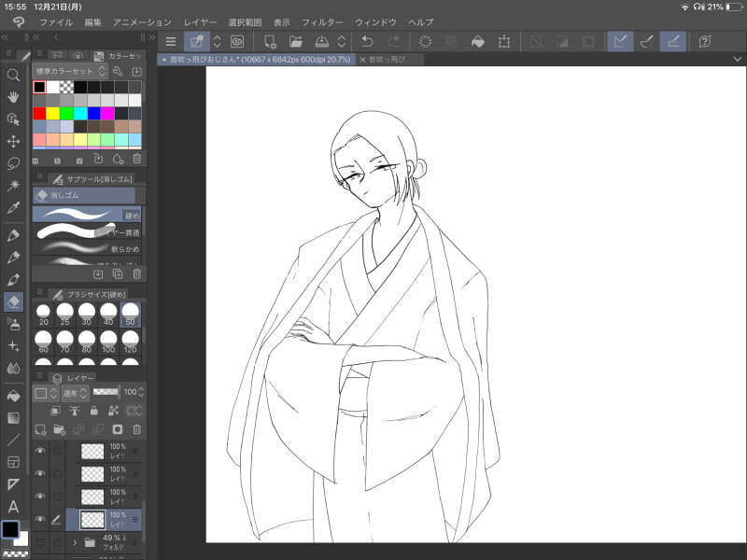Screen dimensions: 747x560
Task: Select the Pencil tool in left toolbar
Action: (13, 258)
